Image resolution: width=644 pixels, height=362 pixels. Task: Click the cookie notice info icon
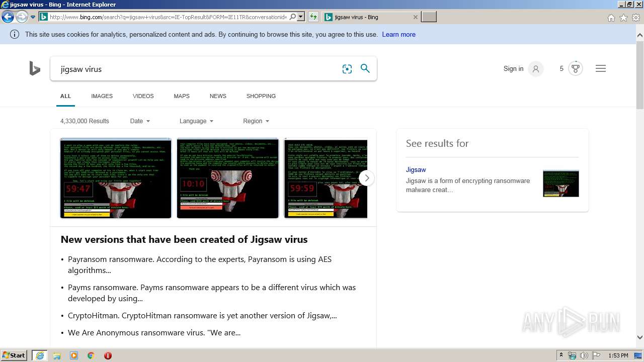click(15, 35)
